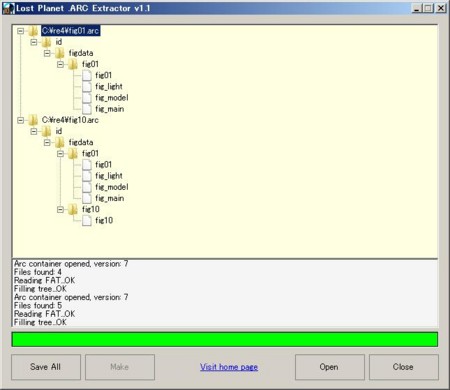Select the id label under fig10.arc

59,131
